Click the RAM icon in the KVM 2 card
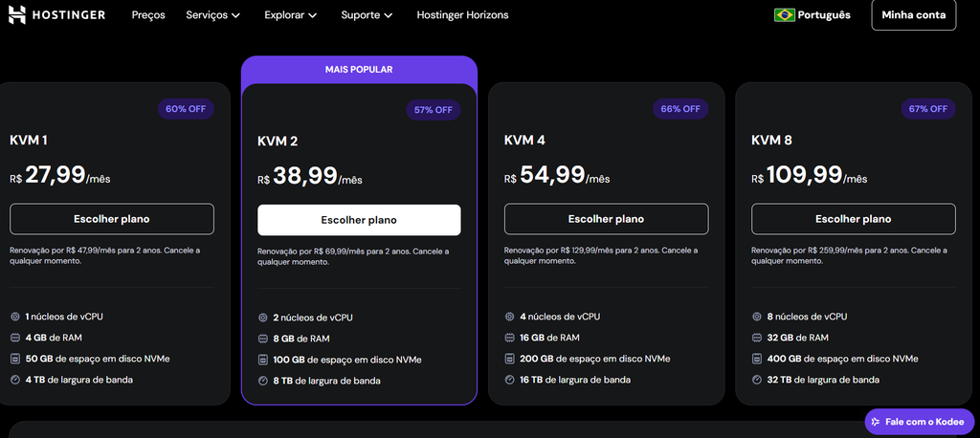The width and height of the screenshot is (980, 438). tap(262, 339)
